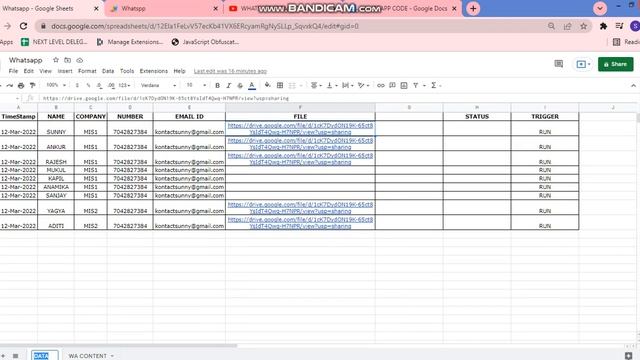The image size is (640, 360).
Task: Open the Verdana font dropdown
Action: 158,85
